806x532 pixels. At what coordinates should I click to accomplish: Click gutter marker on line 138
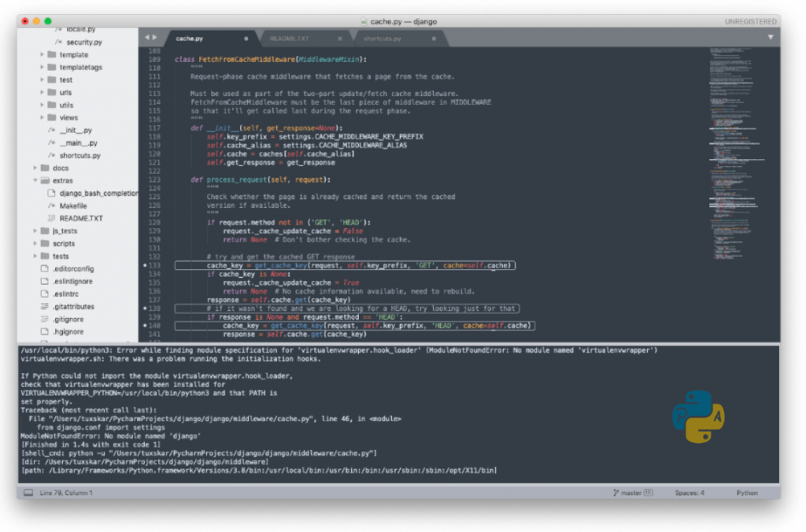point(145,308)
